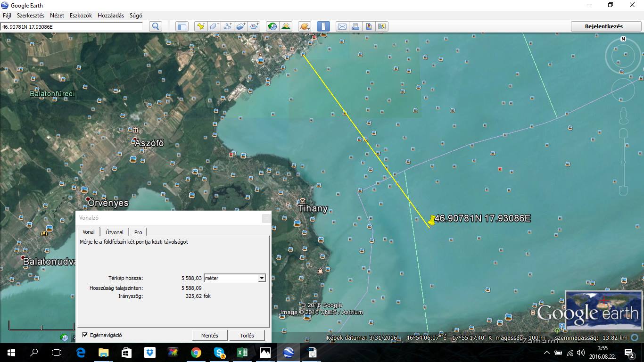This screenshot has height=362, width=644.
Task: Click the search magnifier button
Action: coord(155,26)
